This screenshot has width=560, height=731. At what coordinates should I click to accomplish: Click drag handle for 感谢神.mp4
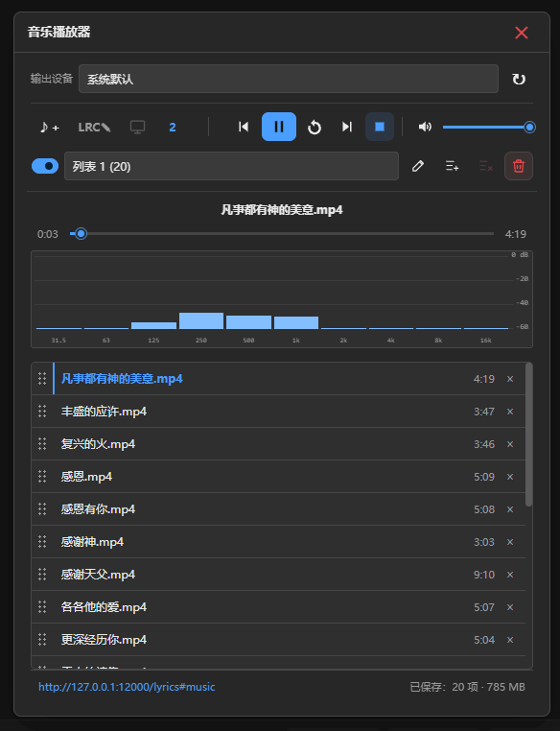42,542
